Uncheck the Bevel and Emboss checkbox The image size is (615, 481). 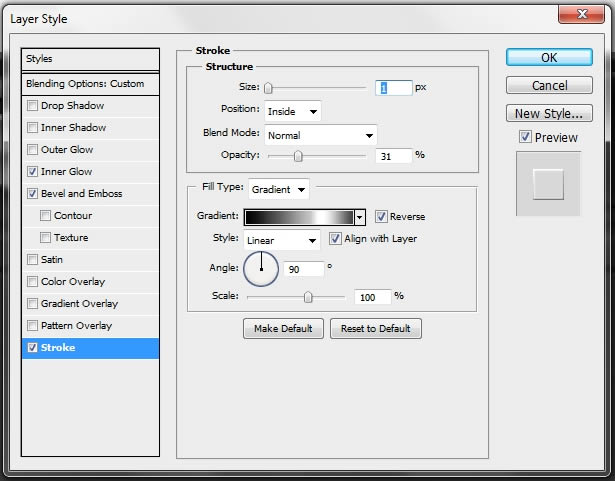(32, 193)
